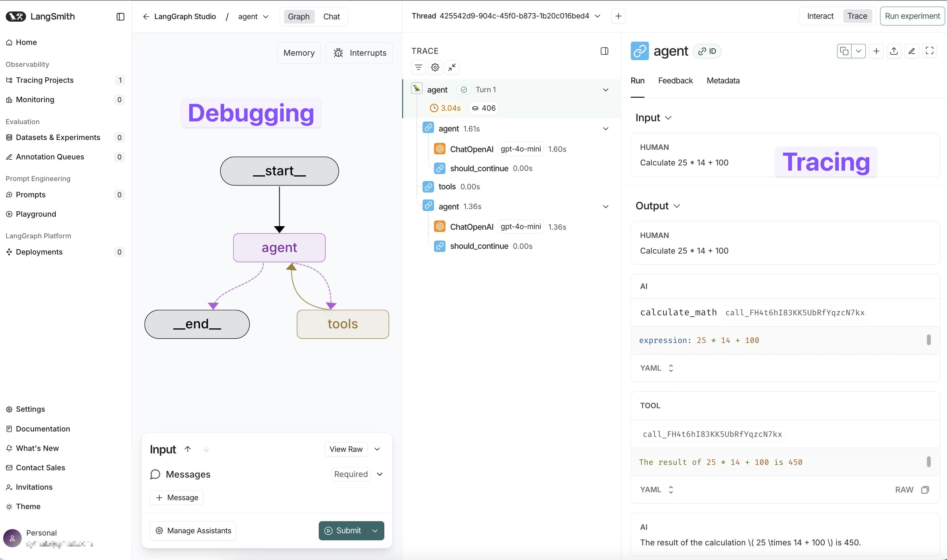Open Monitoring page
The image size is (947, 560).
[65, 100]
